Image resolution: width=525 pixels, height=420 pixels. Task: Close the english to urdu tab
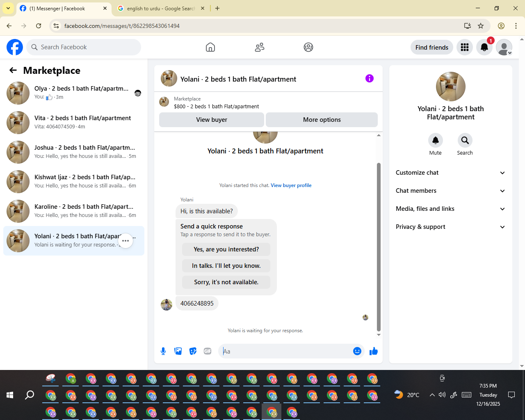click(203, 8)
